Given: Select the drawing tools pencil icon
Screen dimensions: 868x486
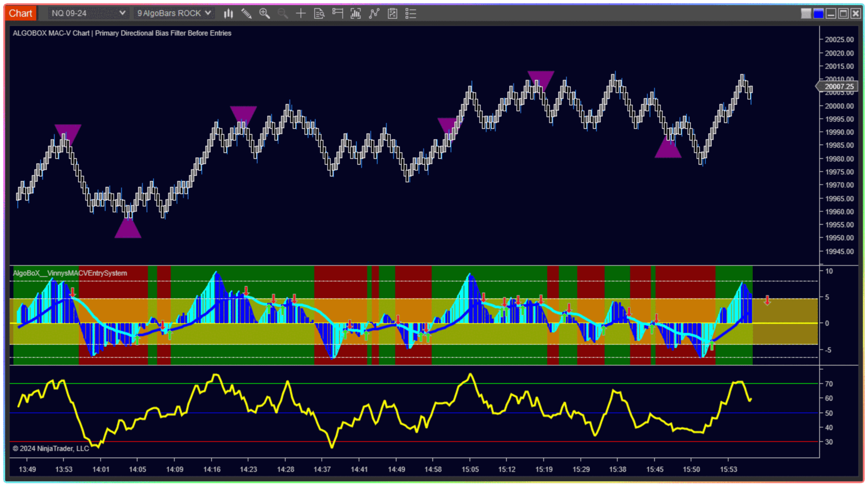Looking at the screenshot, I should [246, 14].
